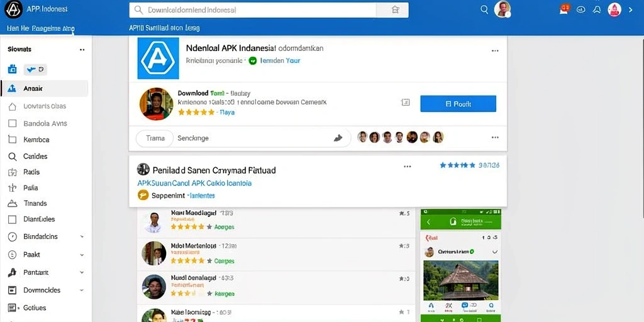Expand the header chevron at far right
Screen dimensions: 644x322
click(x=631, y=9)
